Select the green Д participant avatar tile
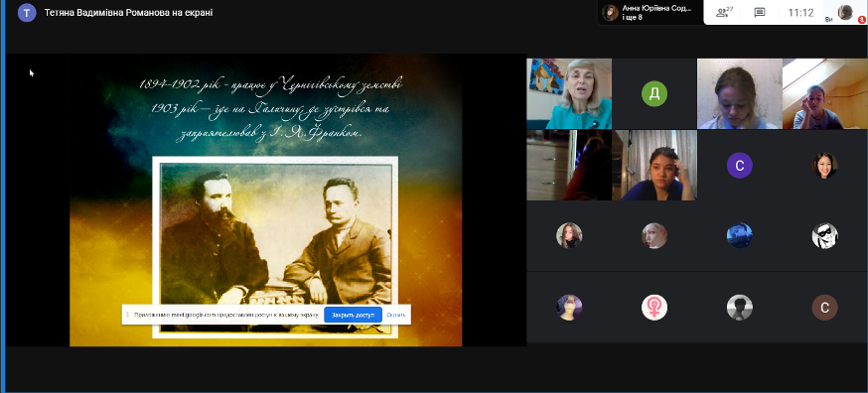This screenshot has height=393, width=868. coord(653,93)
